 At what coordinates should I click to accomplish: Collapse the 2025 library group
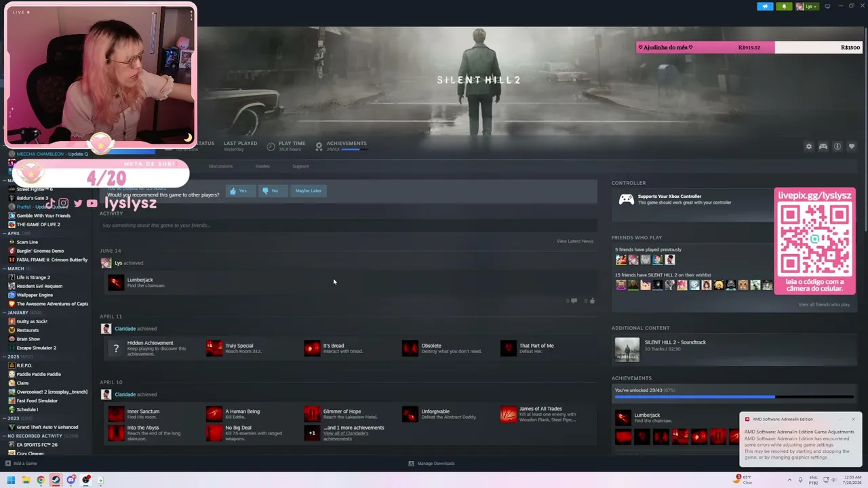click(x=5, y=357)
